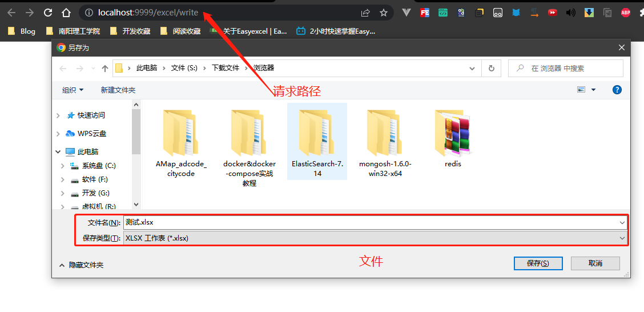The width and height of the screenshot is (644, 312).
Task: Click the dialog's up-one-level arrow
Action: (x=105, y=69)
